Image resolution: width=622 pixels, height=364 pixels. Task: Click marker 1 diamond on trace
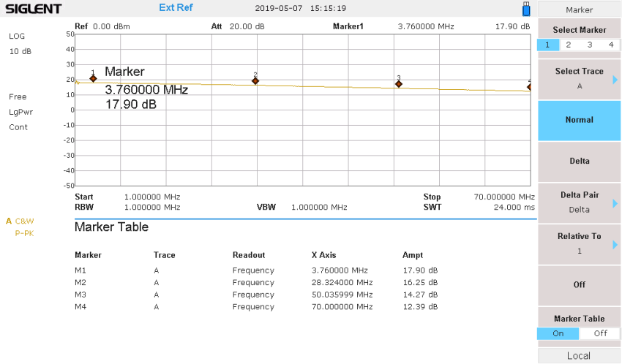93,78
